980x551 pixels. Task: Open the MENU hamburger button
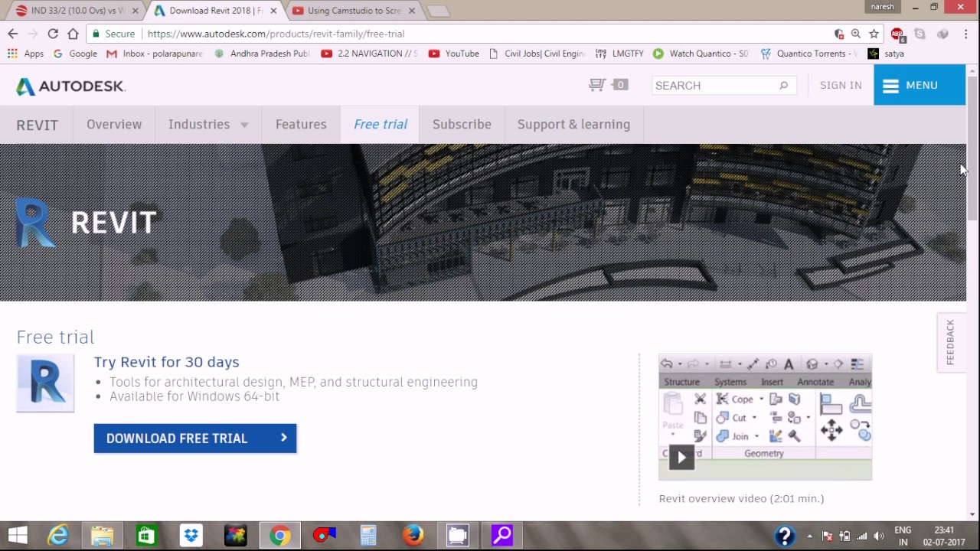(920, 85)
